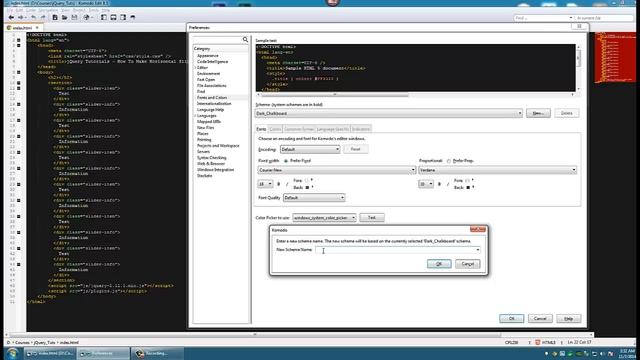The image size is (640, 360).
Task: Click the search magnifier in Preferences filter
Action: click(245, 40)
